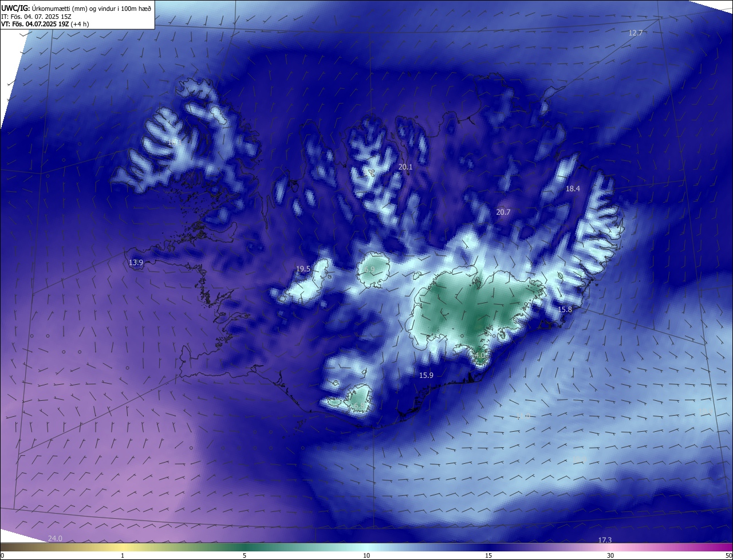Click the 17.3 value label on the map
The image size is (733, 560).
(605, 540)
